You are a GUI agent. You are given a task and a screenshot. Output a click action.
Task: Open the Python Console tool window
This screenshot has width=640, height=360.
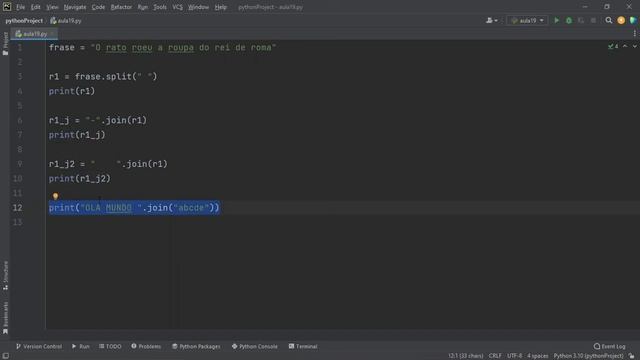tap(254, 346)
